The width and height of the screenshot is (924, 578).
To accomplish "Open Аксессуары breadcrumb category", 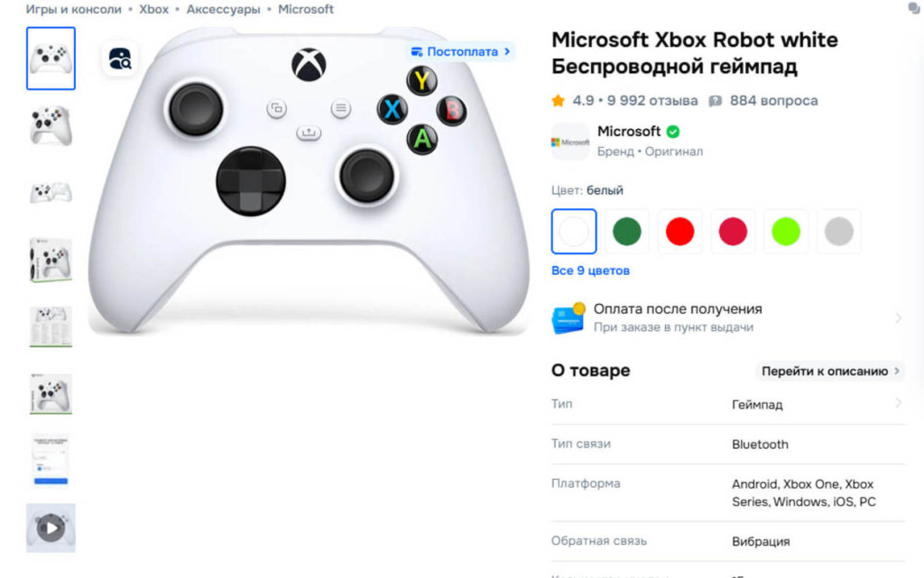I will pyautogui.click(x=224, y=9).
